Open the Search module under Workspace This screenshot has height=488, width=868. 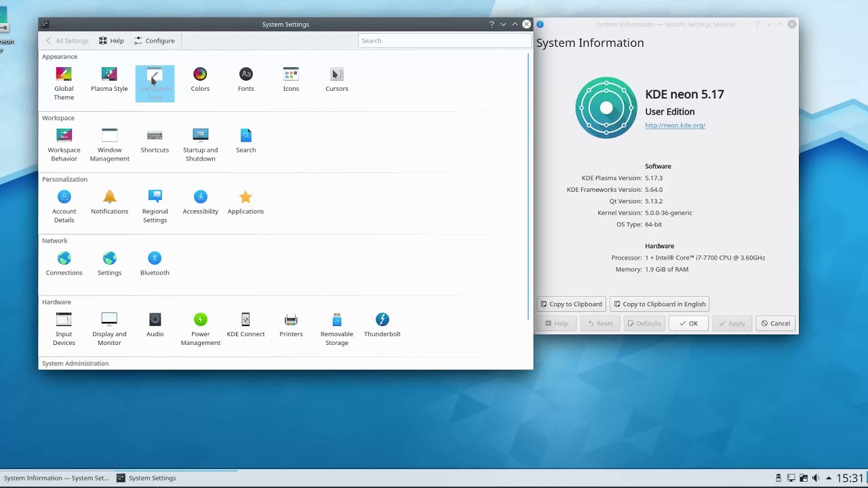(x=245, y=141)
